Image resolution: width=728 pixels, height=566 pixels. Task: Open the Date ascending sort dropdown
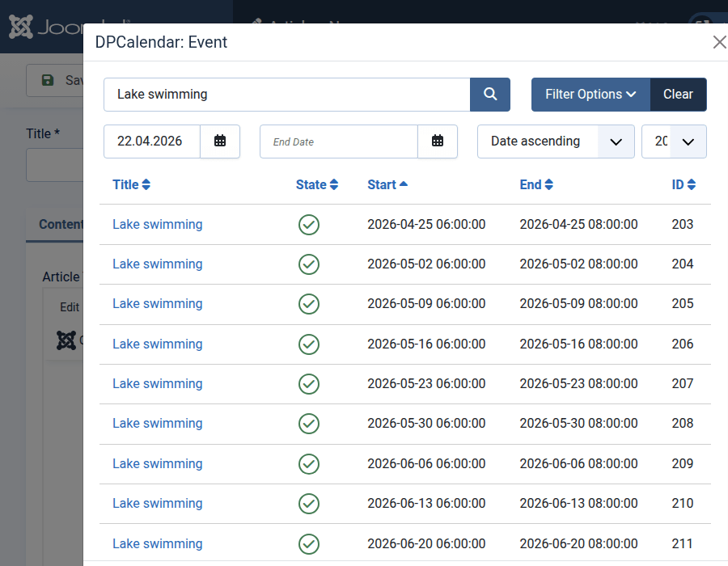pyautogui.click(x=555, y=141)
